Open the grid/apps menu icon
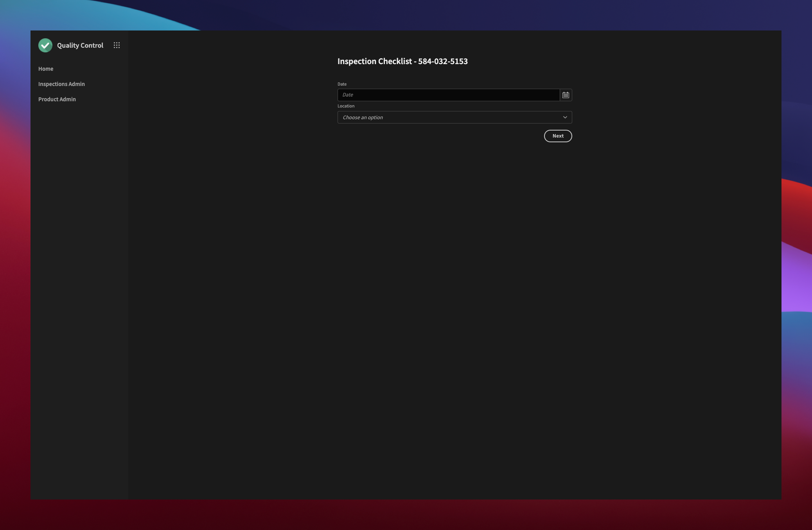The height and width of the screenshot is (530, 812). pos(116,45)
